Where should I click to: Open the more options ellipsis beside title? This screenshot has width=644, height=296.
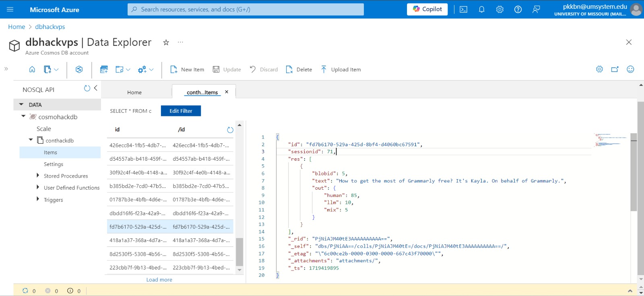(x=180, y=42)
